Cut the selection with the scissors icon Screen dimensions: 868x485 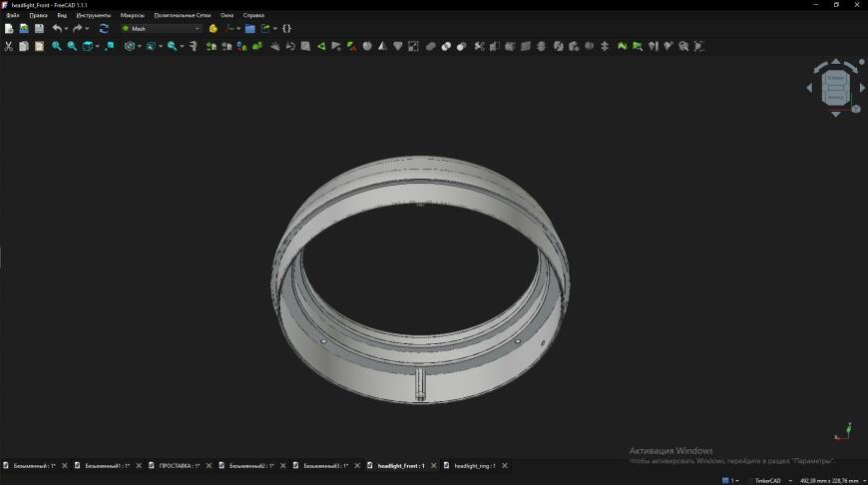(8, 47)
